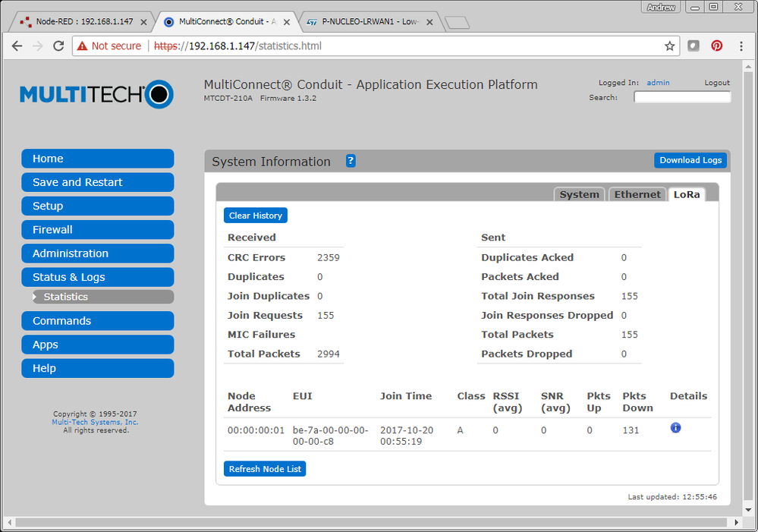The width and height of the screenshot is (758, 532).
Task: Open the Setup menu
Action: coord(98,206)
